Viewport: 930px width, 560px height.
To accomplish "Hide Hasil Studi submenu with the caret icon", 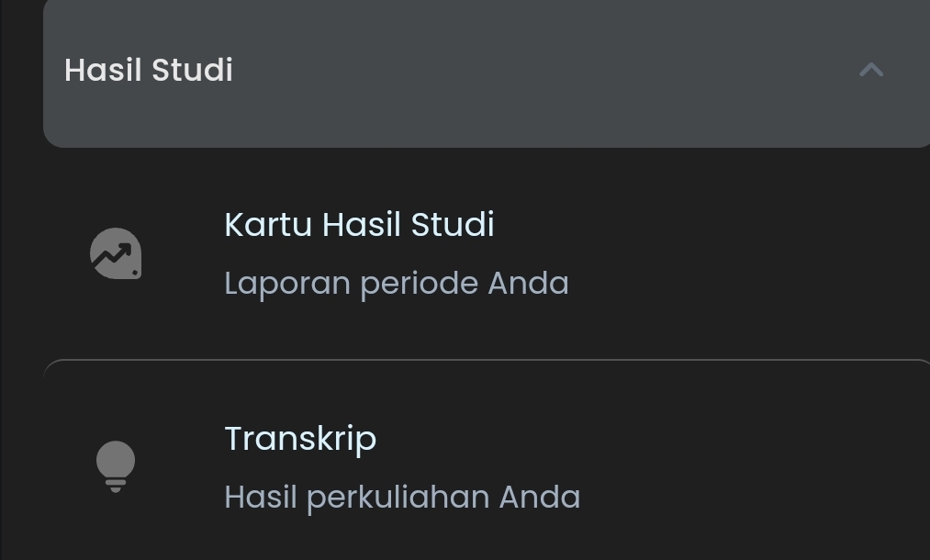I will tap(870, 70).
